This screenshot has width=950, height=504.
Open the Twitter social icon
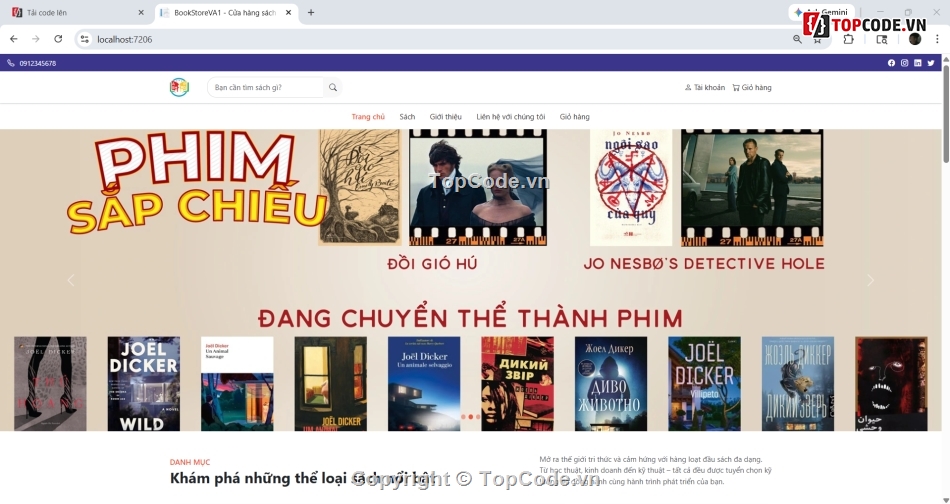click(x=931, y=63)
